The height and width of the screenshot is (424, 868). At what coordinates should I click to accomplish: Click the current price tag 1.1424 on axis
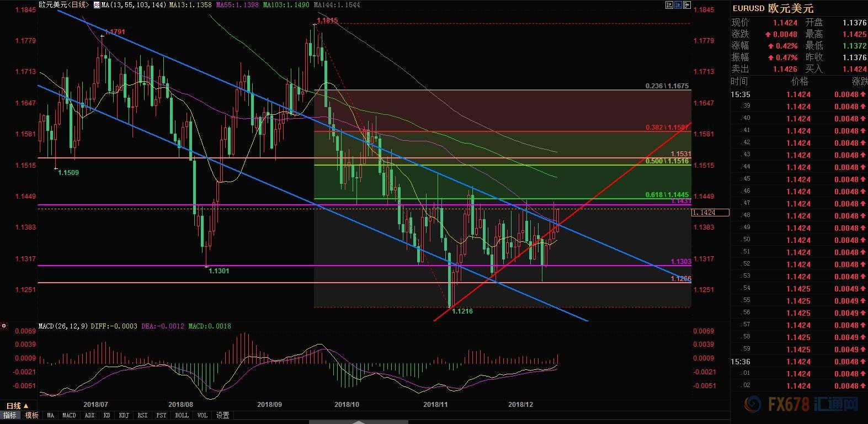point(711,213)
